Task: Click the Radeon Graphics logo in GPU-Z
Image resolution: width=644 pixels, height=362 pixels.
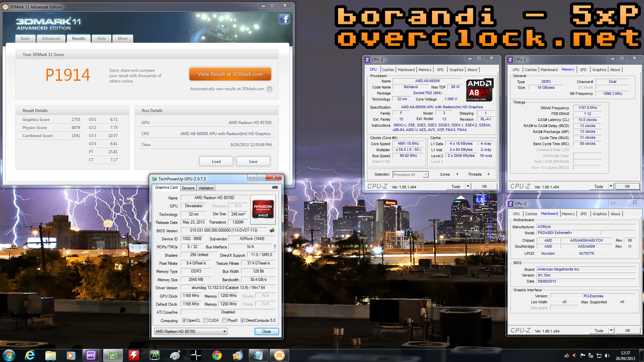Action: pos(263,209)
